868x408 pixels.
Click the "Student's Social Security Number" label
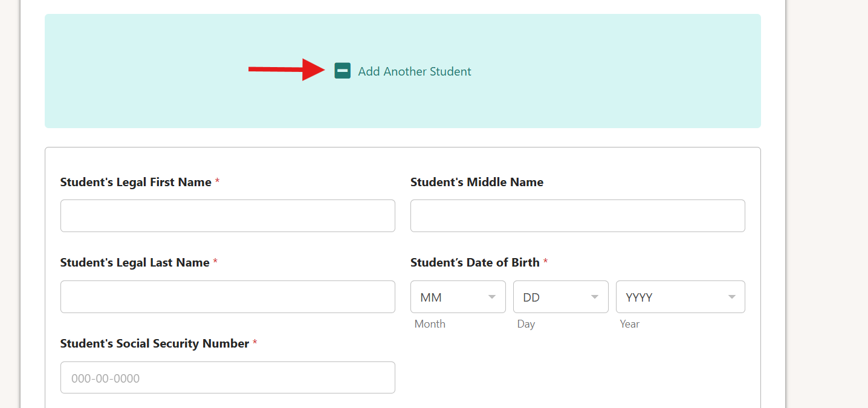pyautogui.click(x=155, y=343)
